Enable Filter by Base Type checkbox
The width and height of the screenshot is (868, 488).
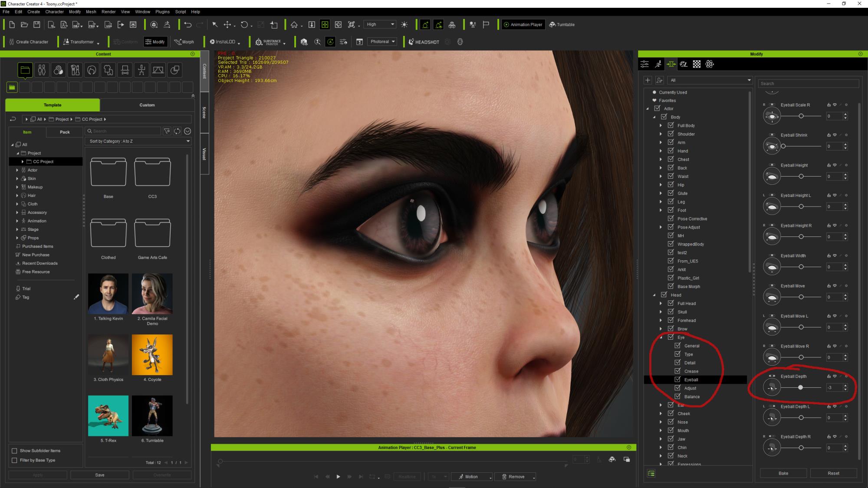pos(15,460)
